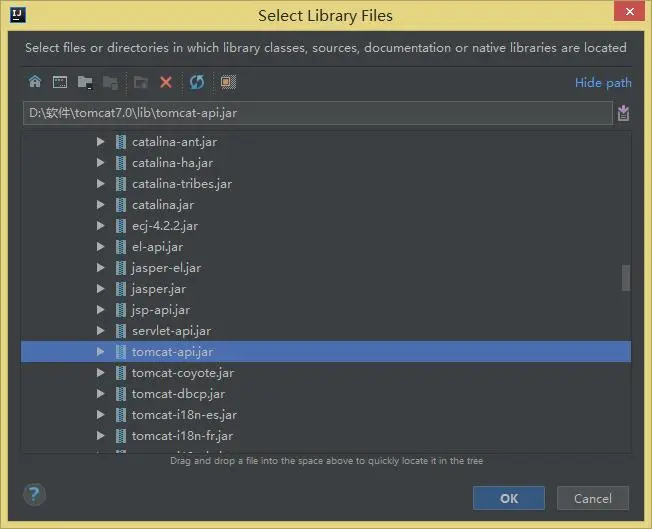Select servlet-api.jar in the tree
The image size is (652, 529).
[171, 331]
